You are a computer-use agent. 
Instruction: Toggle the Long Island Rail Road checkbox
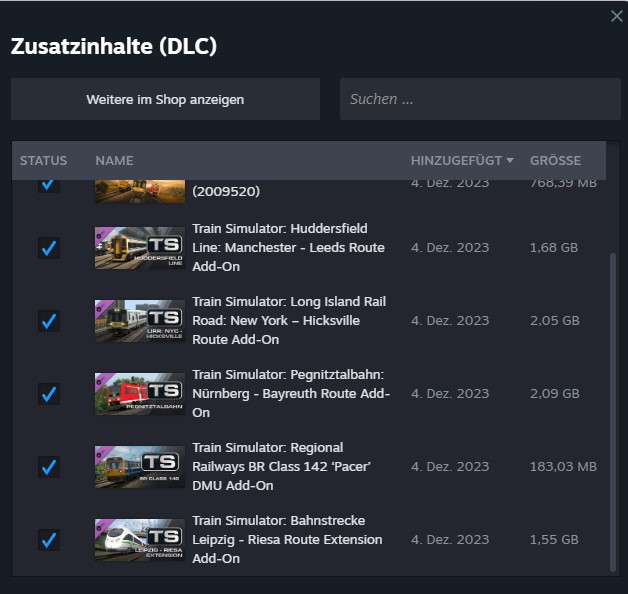(49, 320)
